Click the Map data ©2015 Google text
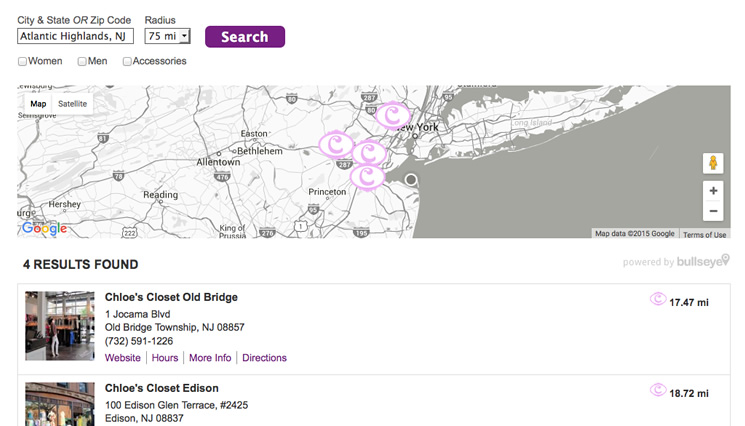The image size is (745, 426). coord(635,234)
